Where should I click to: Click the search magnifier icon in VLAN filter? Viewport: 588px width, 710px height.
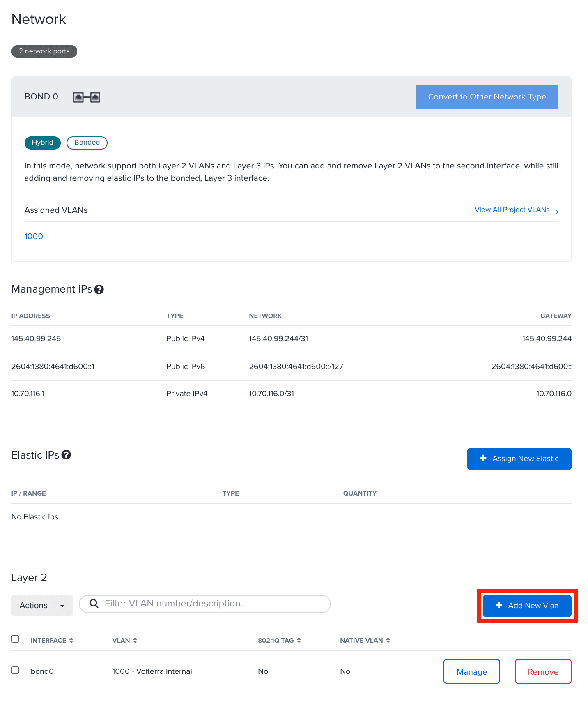click(94, 603)
